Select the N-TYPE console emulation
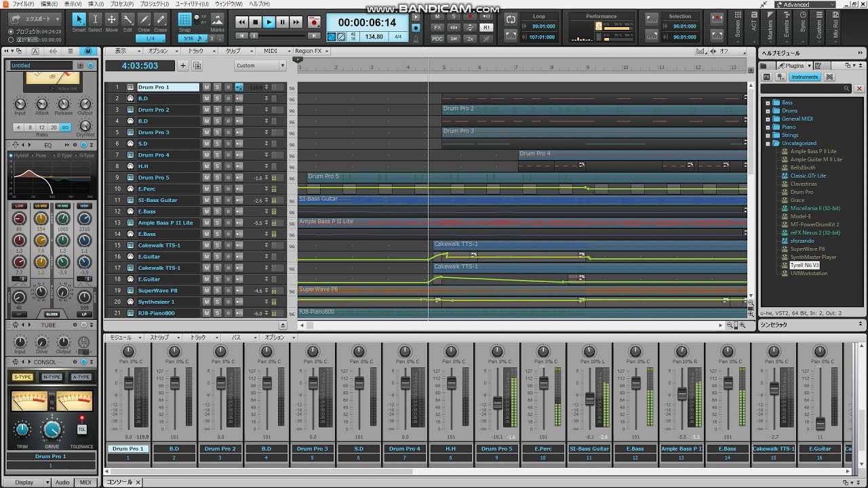Viewport: 868px width, 488px height. pos(52,377)
